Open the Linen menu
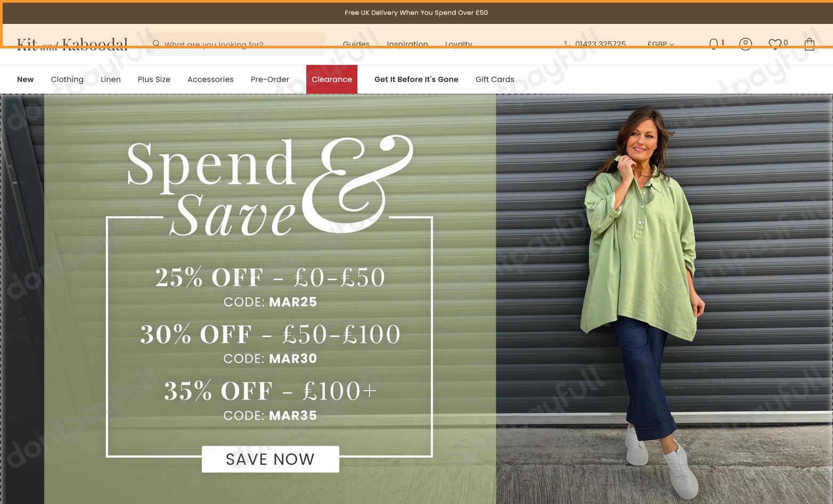 (111, 79)
